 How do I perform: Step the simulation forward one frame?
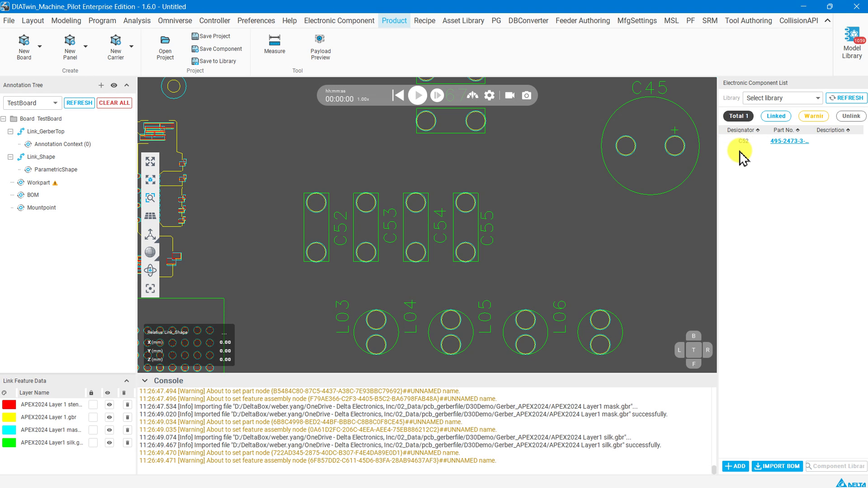[437, 95]
